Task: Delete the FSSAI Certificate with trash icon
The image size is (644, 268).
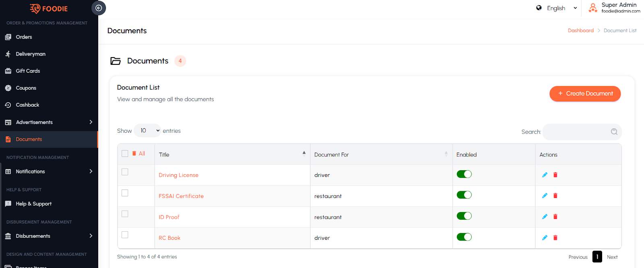Action: click(555, 196)
